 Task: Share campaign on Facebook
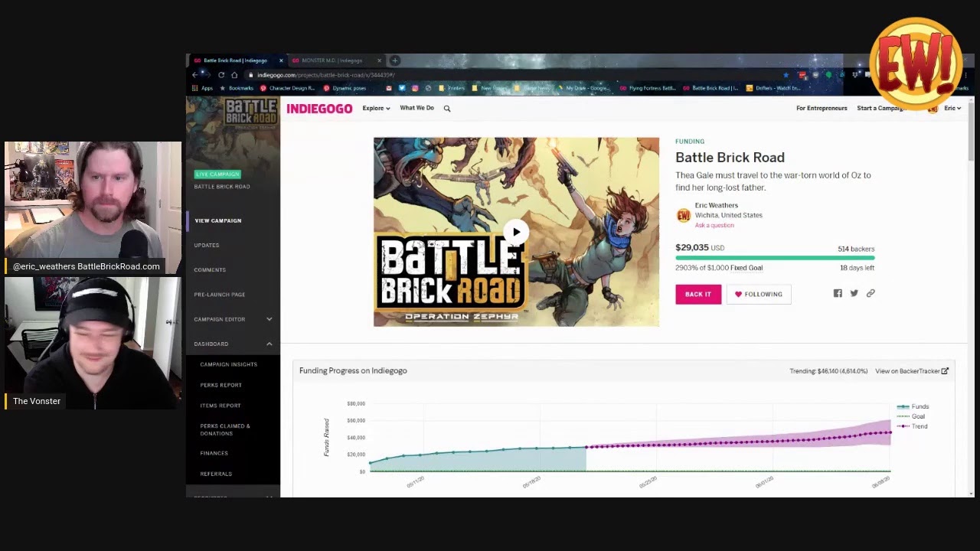coord(838,293)
